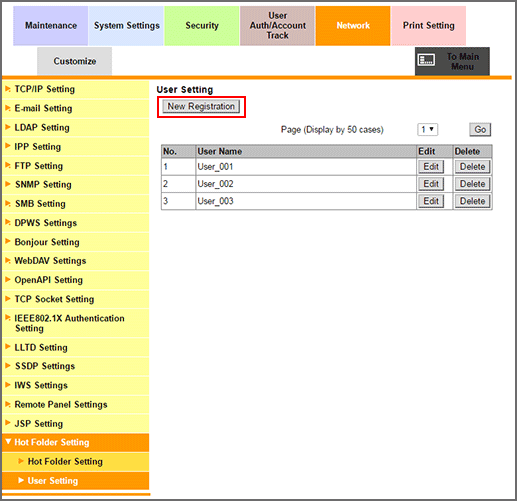Viewport: 517px width, 501px height.
Task: Click arrow icon beside JSP Setting
Action: click(8, 423)
